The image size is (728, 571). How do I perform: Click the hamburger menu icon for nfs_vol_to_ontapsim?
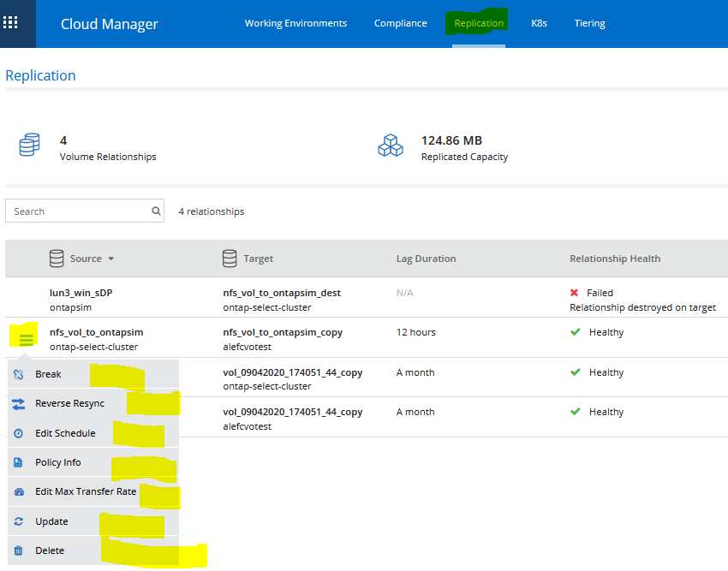pyautogui.click(x=26, y=340)
